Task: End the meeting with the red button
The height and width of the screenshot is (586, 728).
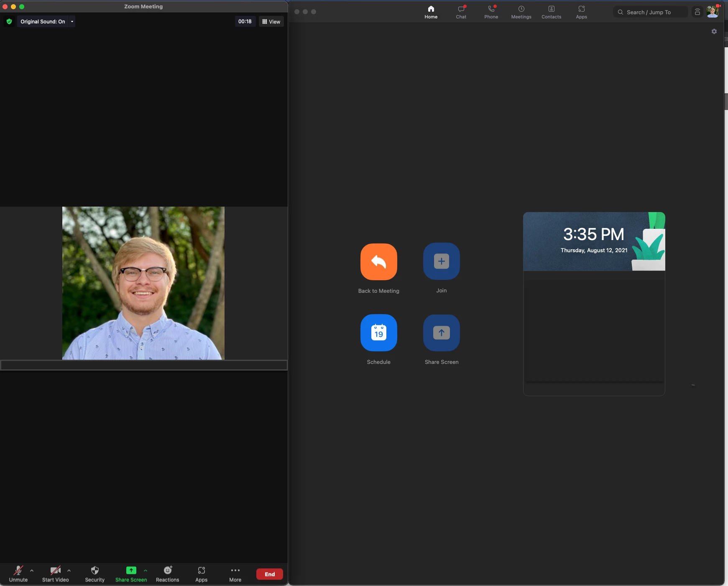Action: point(270,574)
